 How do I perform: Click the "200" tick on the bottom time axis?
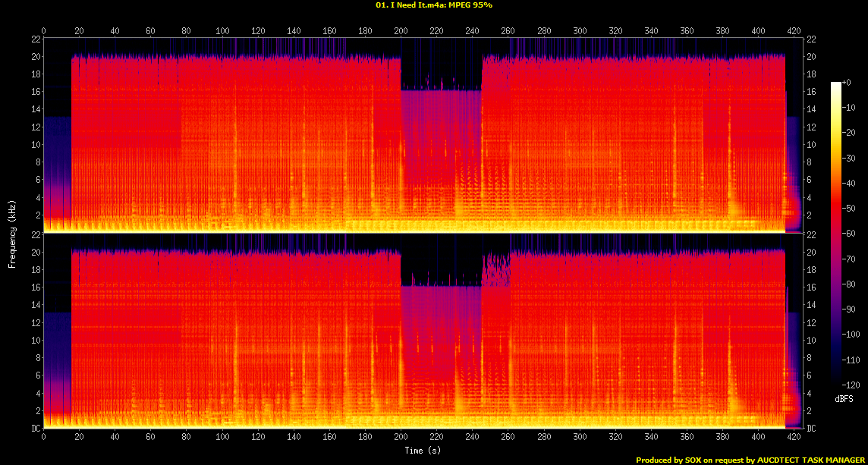pyautogui.click(x=401, y=436)
